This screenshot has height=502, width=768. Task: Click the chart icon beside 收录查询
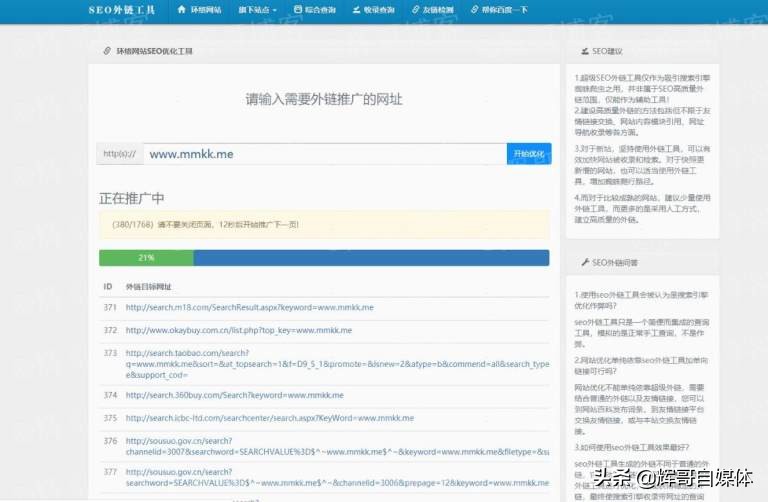(357, 9)
